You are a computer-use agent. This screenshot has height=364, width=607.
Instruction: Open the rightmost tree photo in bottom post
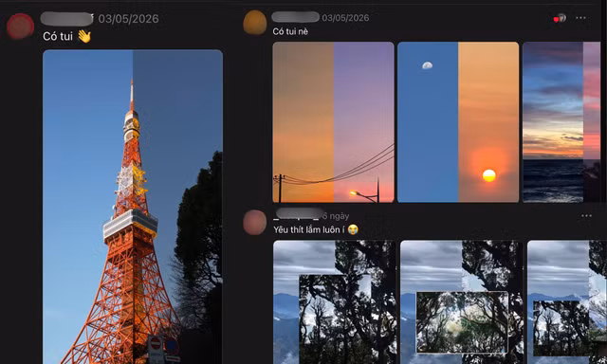[567, 302]
